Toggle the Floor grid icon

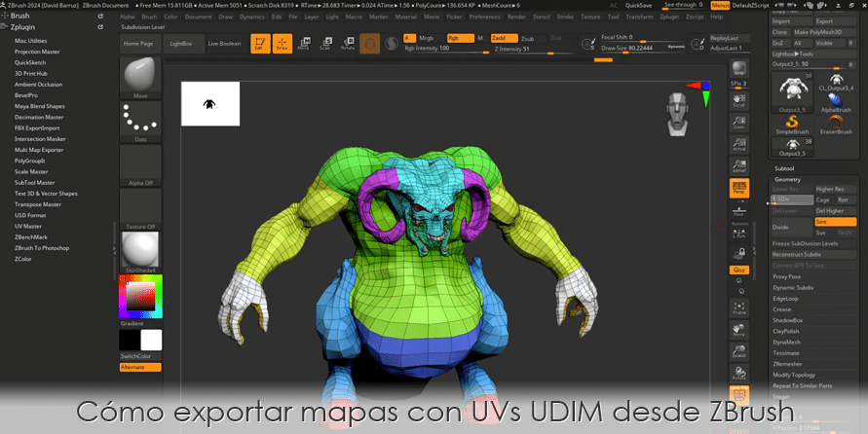click(x=739, y=210)
